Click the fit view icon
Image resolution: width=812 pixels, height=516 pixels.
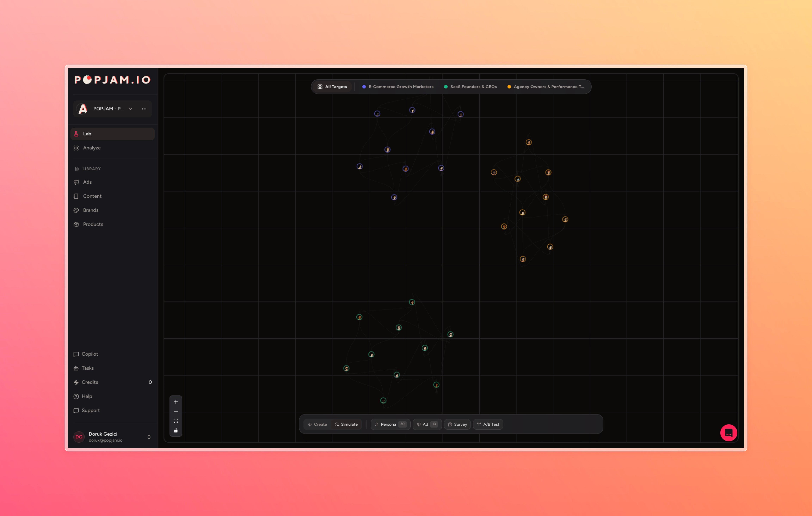click(x=176, y=420)
